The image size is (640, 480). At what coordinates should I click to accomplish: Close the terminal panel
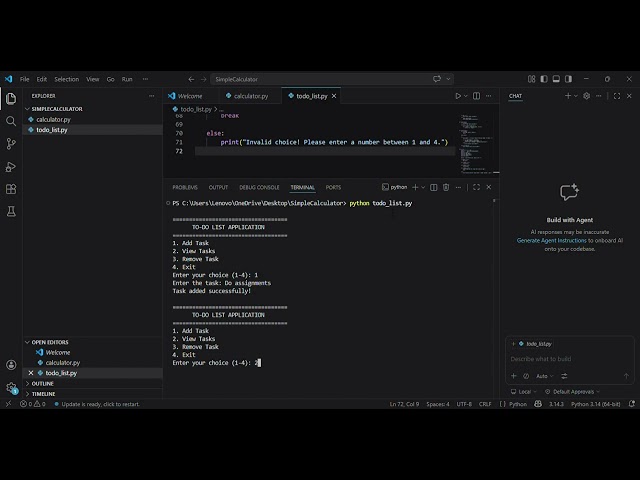[489, 187]
